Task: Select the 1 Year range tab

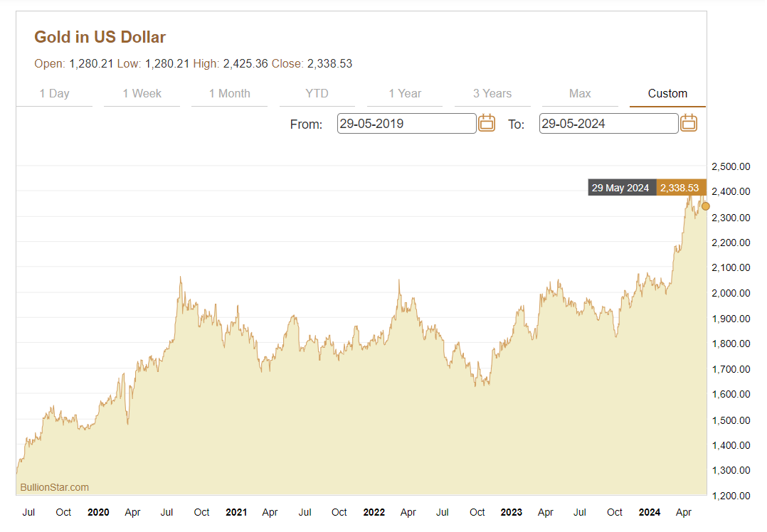Action: [405, 94]
